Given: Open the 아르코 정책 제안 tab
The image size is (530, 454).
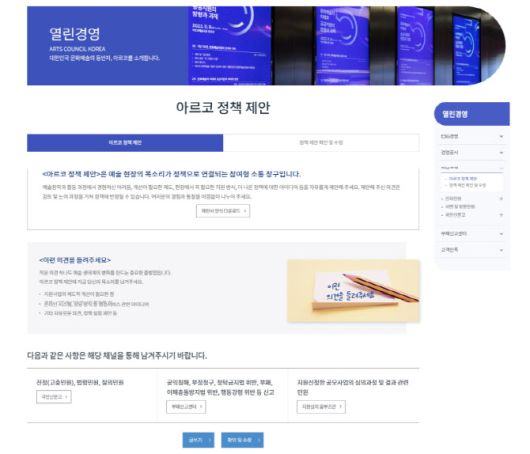Looking at the screenshot, I should pyautogui.click(x=125, y=143).
